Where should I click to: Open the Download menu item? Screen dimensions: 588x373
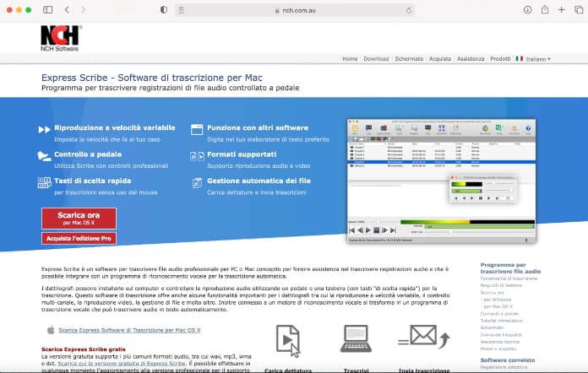pos(376,59)
